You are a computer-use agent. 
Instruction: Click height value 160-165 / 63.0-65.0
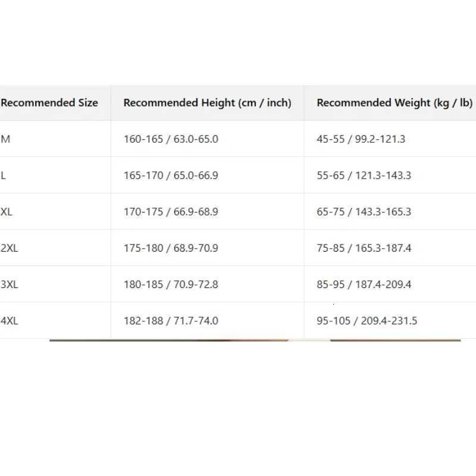(x=171, y=139)
